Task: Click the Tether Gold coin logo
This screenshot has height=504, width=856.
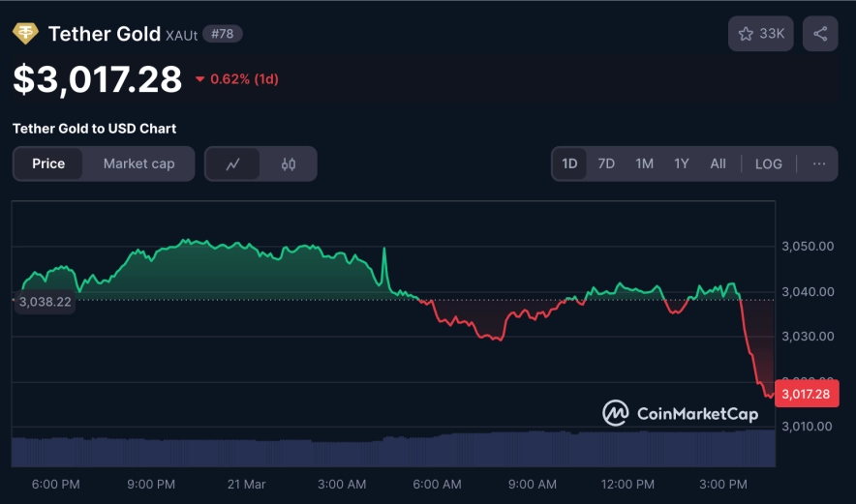Action: [25, 34]
